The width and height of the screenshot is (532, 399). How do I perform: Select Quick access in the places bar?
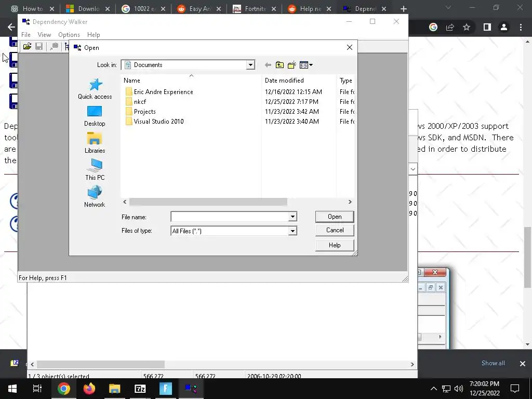[x=95, y=89]
